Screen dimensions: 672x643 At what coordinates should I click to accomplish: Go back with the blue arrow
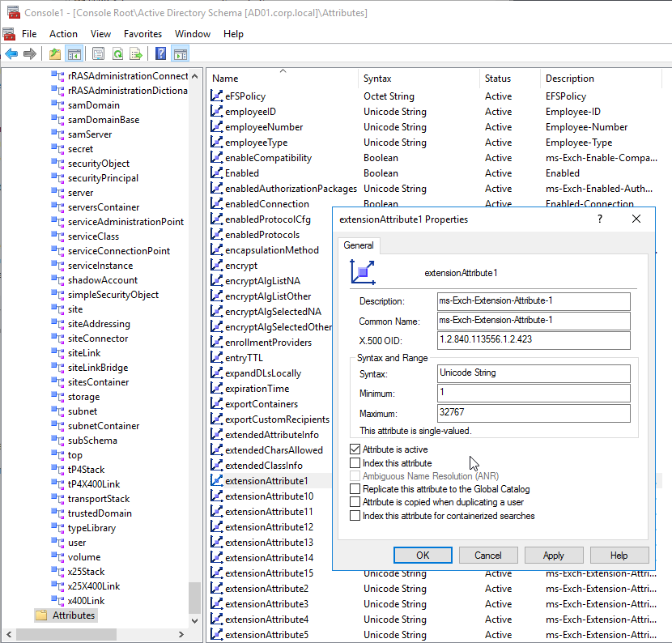tap(11, 54)
